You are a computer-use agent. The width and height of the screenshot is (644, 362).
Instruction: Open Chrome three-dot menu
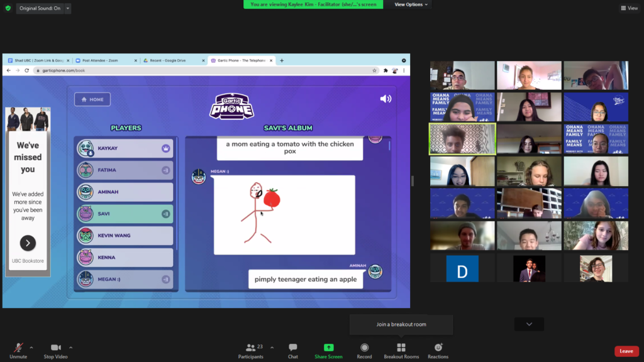coord(404,70)
